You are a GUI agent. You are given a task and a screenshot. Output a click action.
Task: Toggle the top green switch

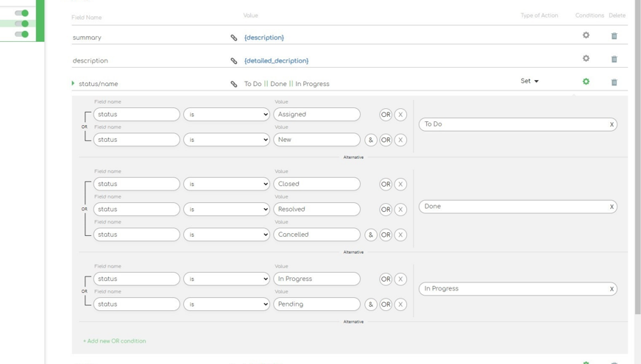click(22, 13)
